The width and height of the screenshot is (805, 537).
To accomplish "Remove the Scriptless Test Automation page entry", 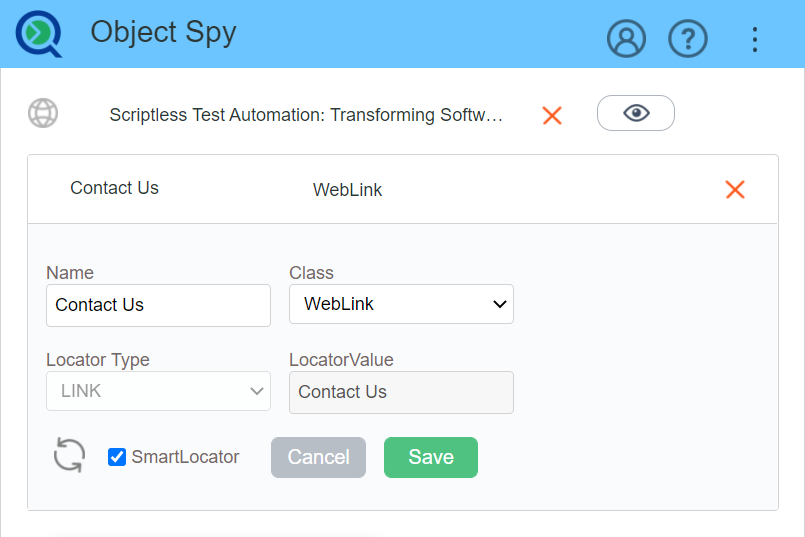I will tap(552, 115).
